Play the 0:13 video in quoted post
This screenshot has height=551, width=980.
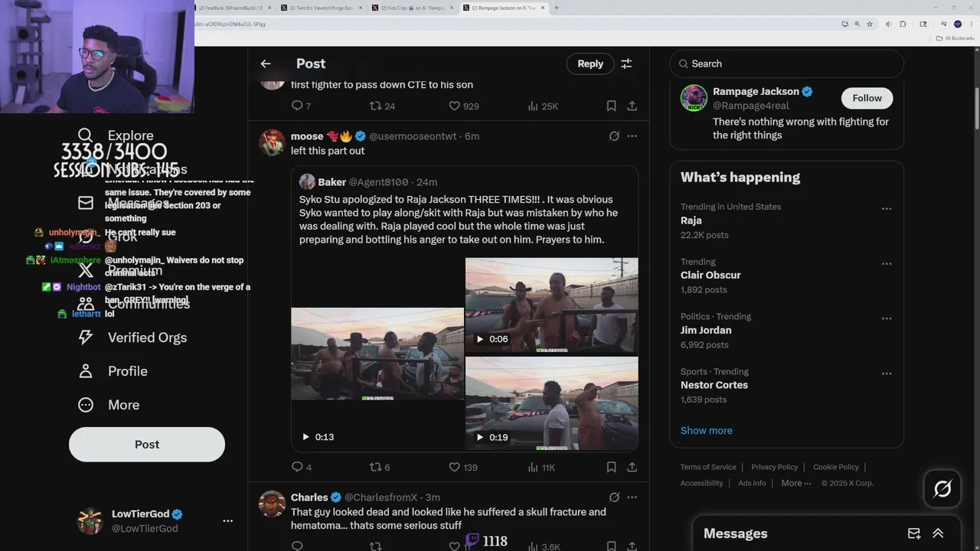coord(377,354)
